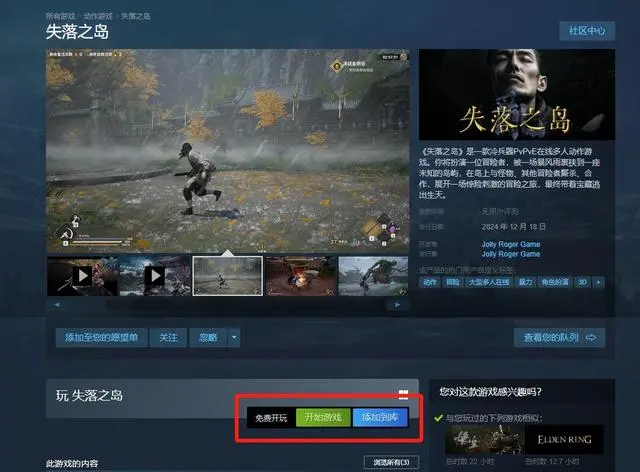The width and height of the screenshot is (640, 472).
Task: Play the second trailer video thumbnail
Action: coord(155,276)
